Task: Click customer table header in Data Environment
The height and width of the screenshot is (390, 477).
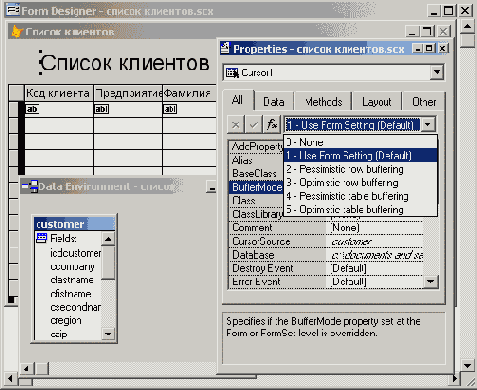Action: [x=74, y=224]
